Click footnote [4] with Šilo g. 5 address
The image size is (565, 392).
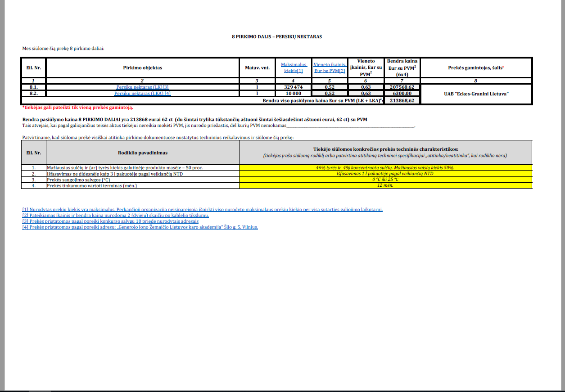140,227
